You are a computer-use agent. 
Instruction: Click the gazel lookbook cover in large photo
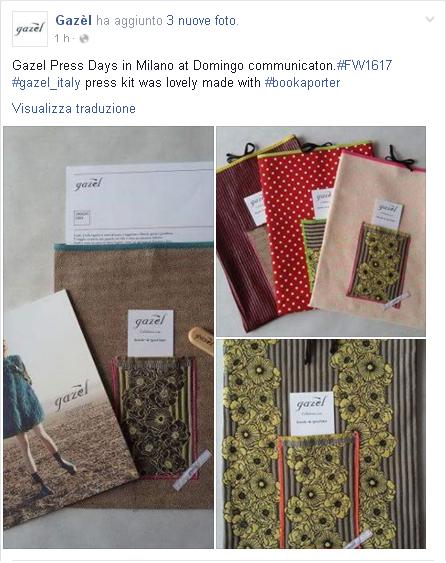click(x=66, y=408)
